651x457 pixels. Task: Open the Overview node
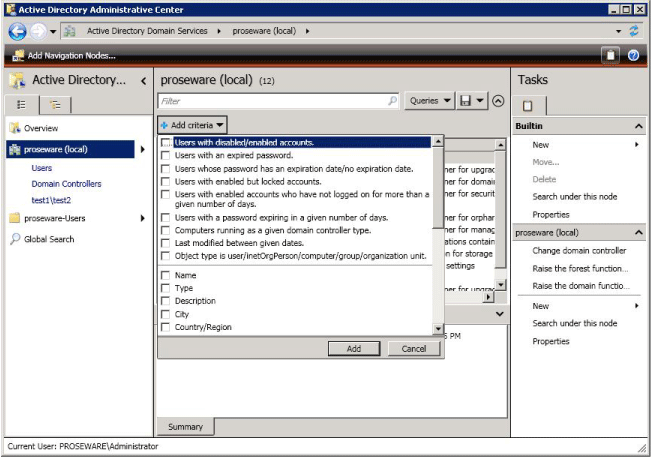[x=41, y=128]
